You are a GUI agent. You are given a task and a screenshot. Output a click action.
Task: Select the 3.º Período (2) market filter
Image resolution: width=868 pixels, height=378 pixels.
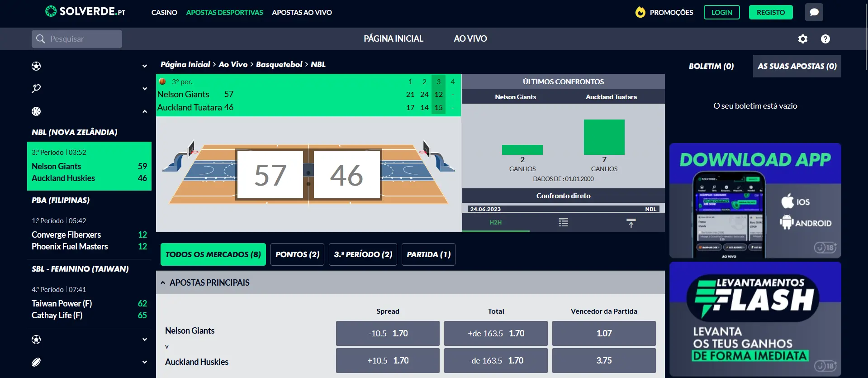pos(363,254)
